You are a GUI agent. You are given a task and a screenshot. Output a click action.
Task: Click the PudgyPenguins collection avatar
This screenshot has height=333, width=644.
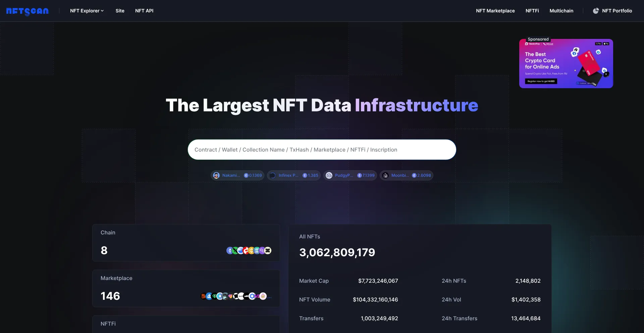(329, 175)
